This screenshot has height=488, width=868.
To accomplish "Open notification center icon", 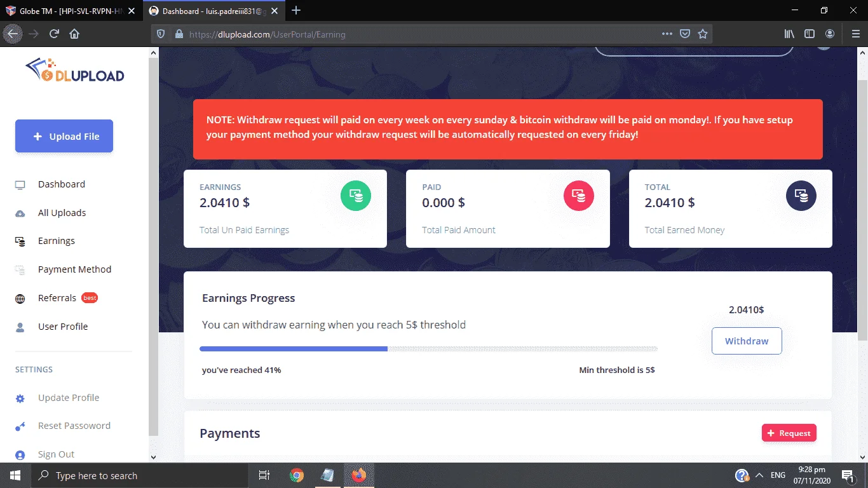I will pos(848,475).
